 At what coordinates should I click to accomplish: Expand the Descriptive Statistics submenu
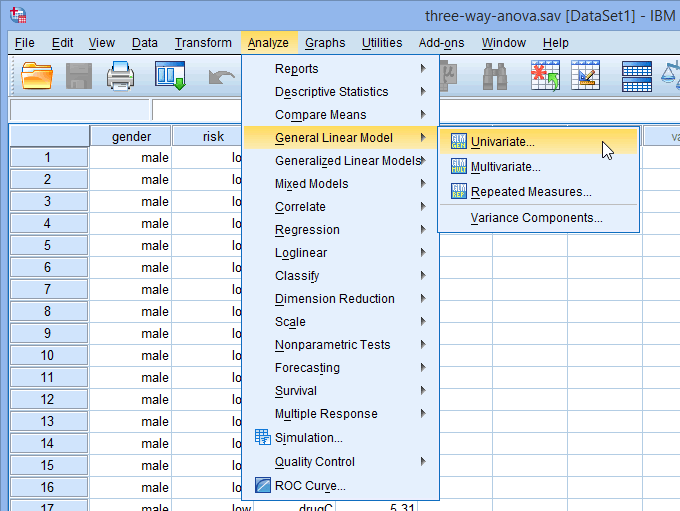341,92
